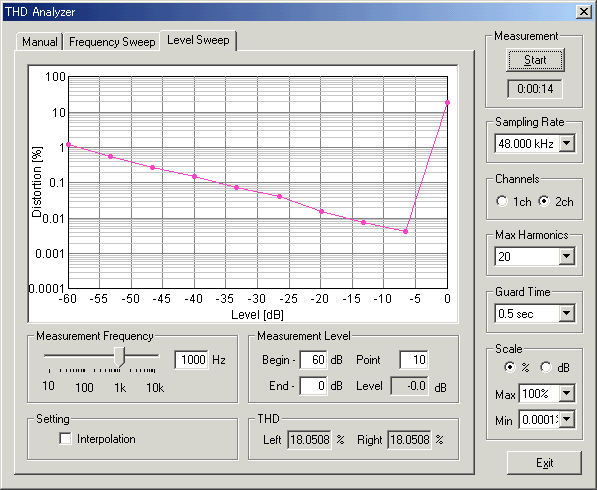
Task: Click the measurement frequency slider handle
Action: pyautogui.click(x=120, y=357)
